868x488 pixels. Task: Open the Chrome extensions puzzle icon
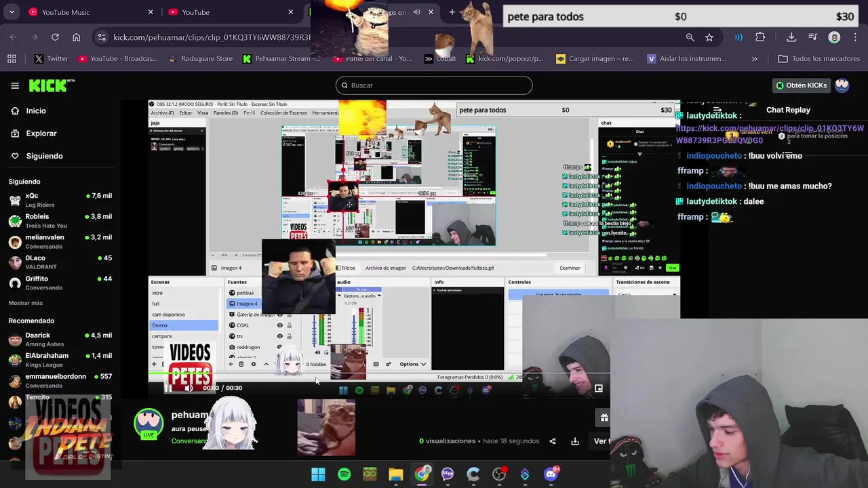click(760, 37)
